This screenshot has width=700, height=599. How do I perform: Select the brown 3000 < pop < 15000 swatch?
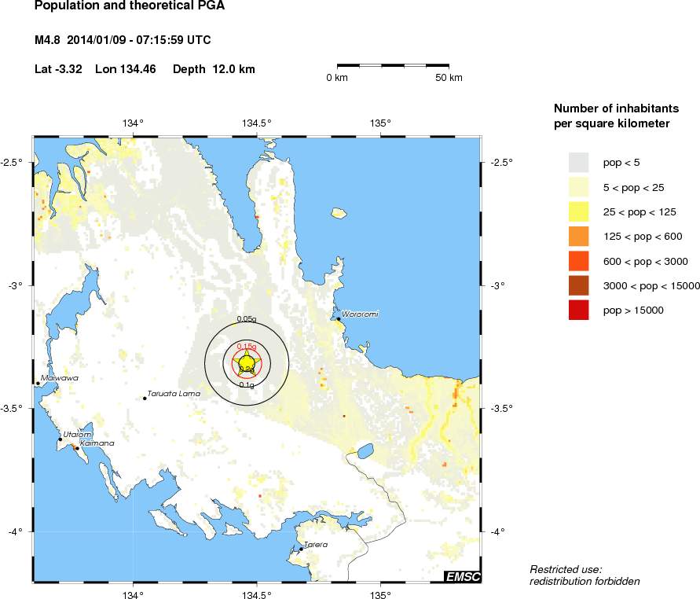pos(579,285)
